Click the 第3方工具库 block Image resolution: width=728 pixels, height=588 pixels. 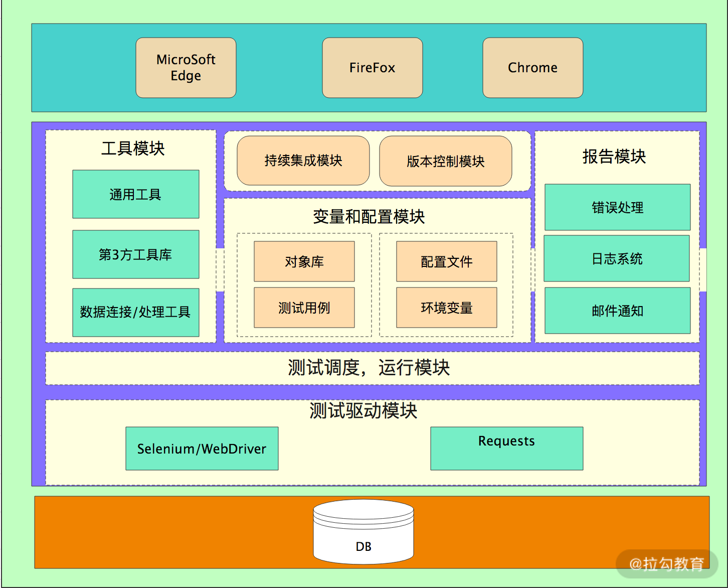[x=136, y=254]
